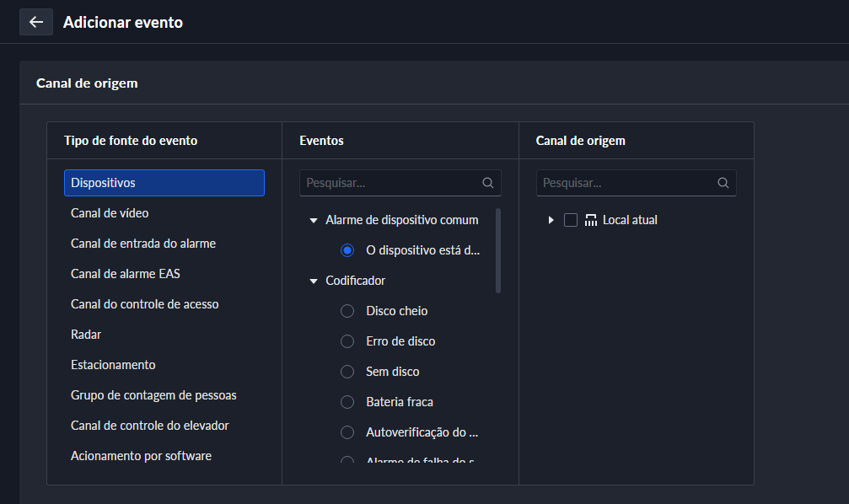Choose the Sem disco radio option
Viewport: 849px width, 504px height.
[347, 372]
